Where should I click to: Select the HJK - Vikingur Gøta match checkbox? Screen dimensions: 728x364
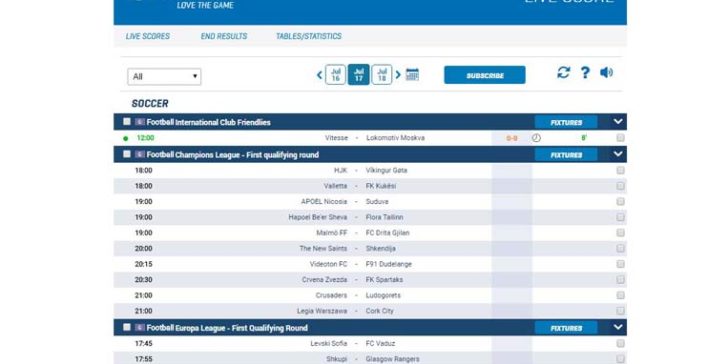pos(620,170)
